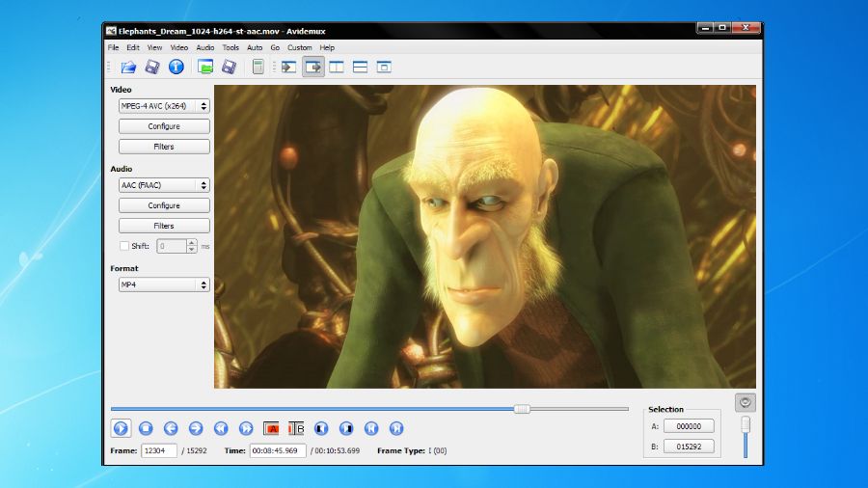The height and width of the screenshot is (488, 868).
Task: Click Filters under Audio section
Action: (x=164, y=226)
